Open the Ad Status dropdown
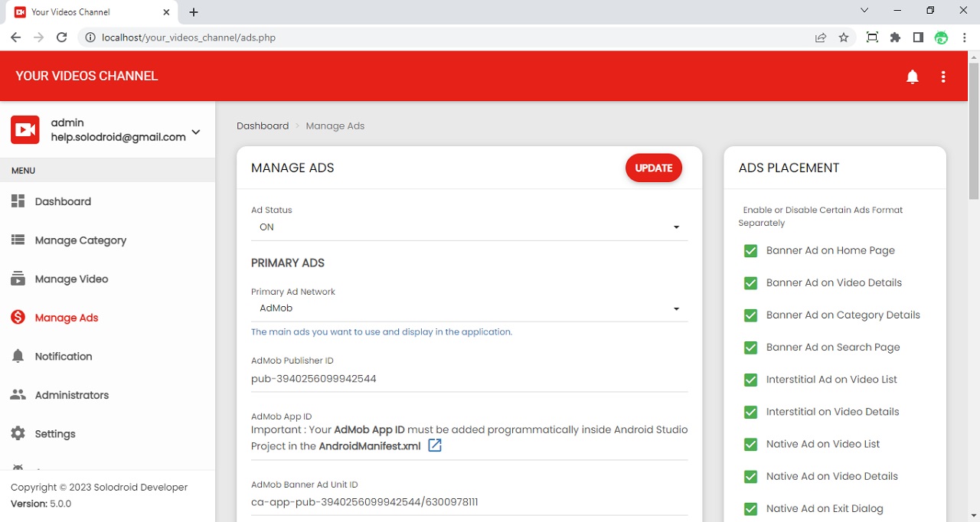980x522 pixels. tap(469, 227)
